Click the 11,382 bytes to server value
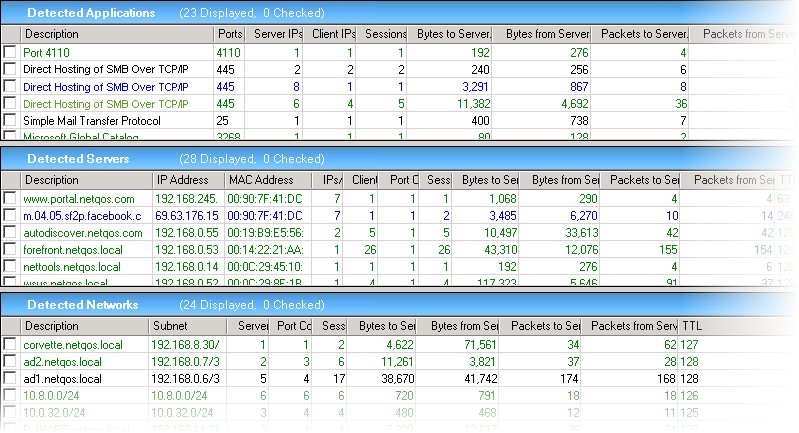 [473, 104]
